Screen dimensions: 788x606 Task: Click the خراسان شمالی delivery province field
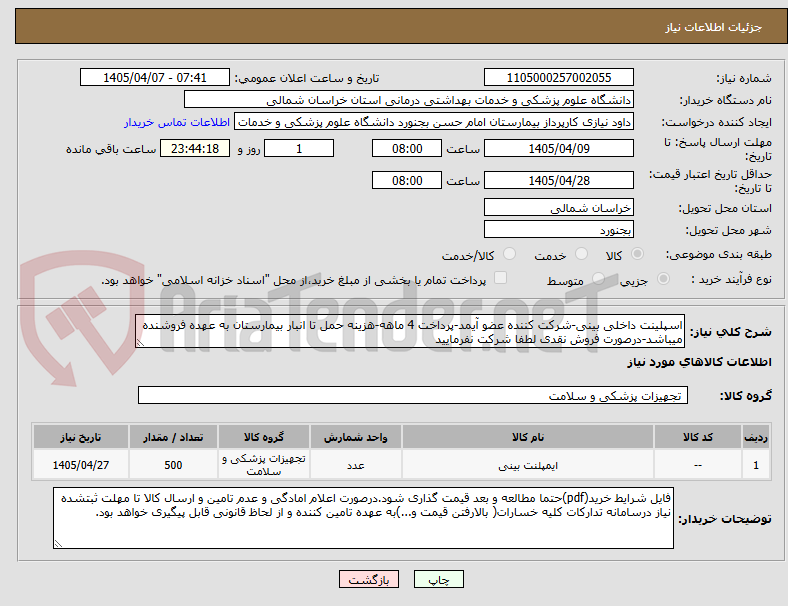[558, 208]
